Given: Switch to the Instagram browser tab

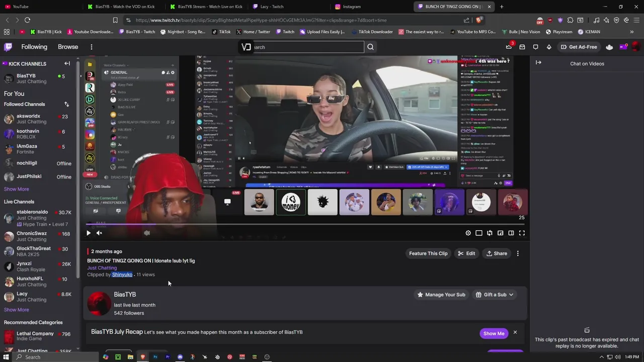Looking at the screenshot, I should (x=372, y=7).
